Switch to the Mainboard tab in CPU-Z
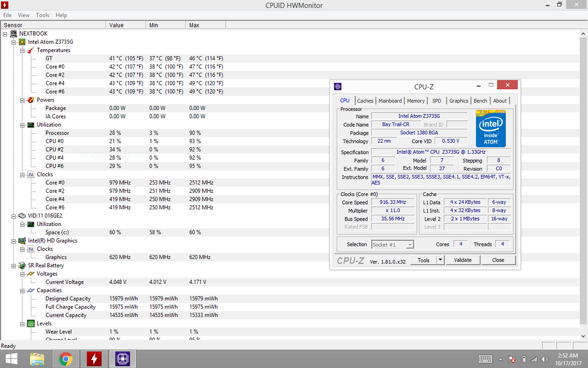 390,101
